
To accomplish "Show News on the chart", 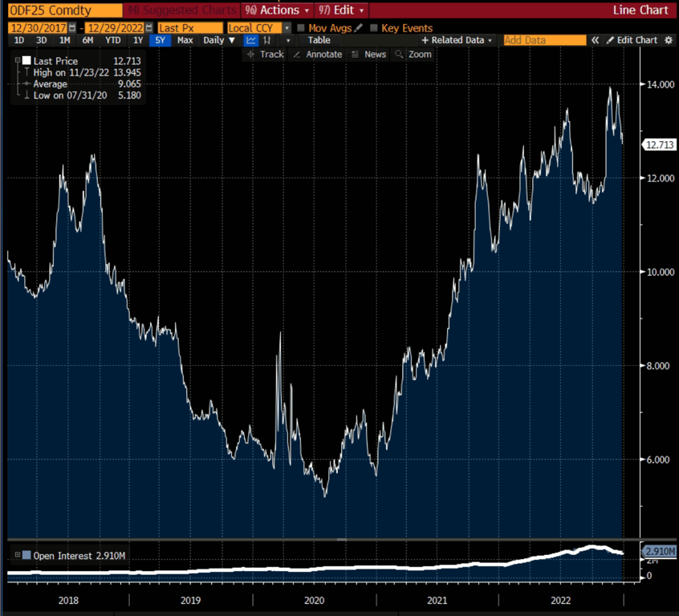I will [369, 55].
